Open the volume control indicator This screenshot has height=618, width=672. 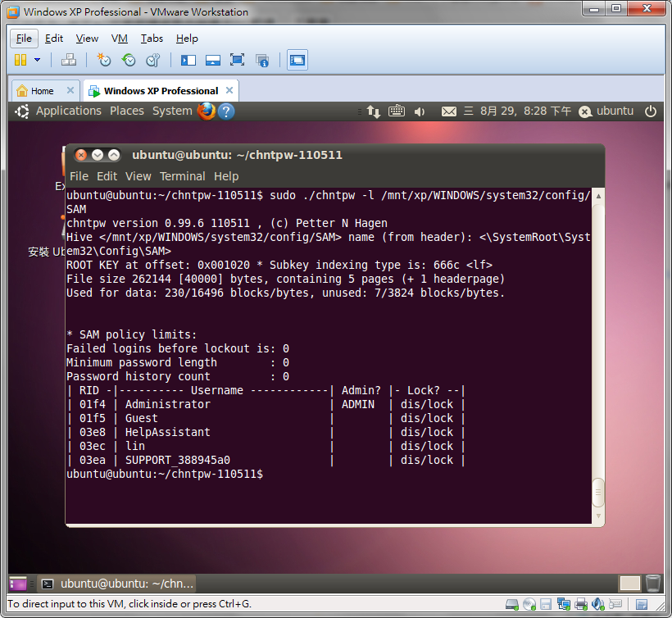(419, 111)
